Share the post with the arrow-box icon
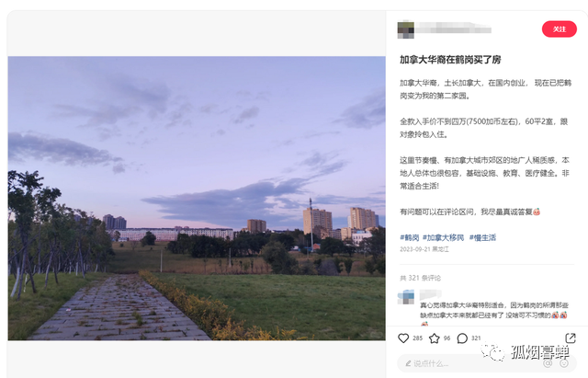588x378 pixels. point(571,338)
